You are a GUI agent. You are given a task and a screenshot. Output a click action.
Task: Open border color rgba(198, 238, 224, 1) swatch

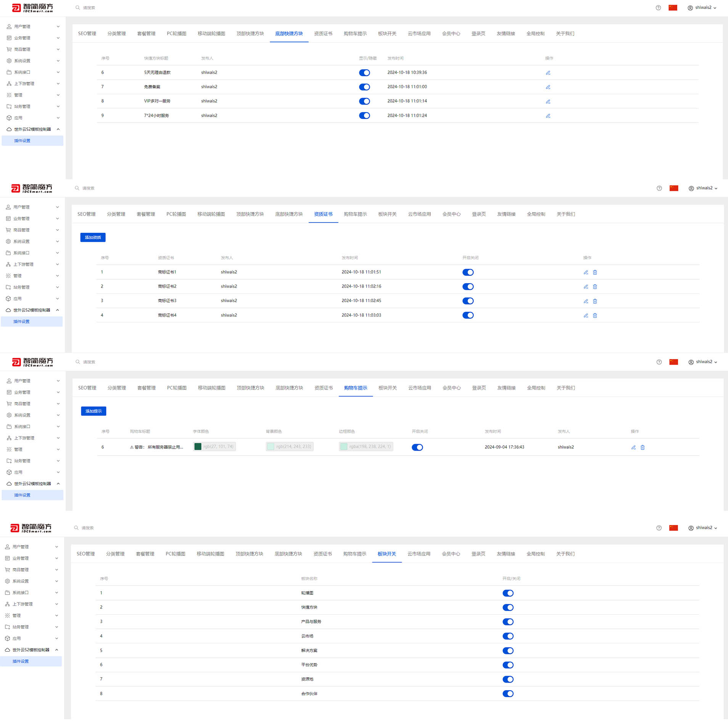(343, 446)
